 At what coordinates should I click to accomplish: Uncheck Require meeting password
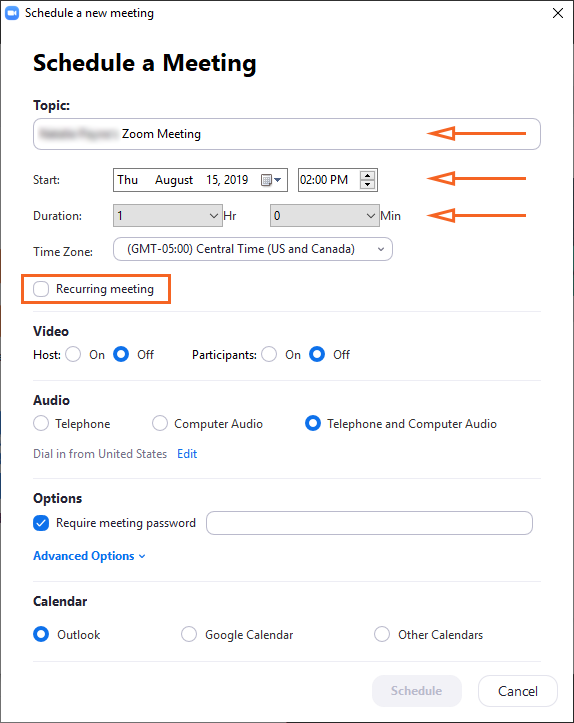point(41,523)
